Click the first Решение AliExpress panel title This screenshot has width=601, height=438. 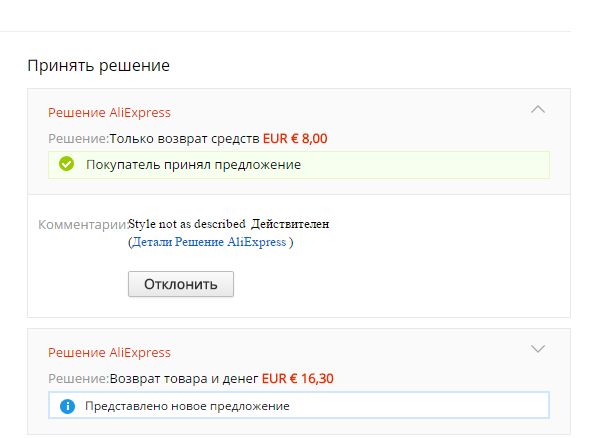(109, 113)
